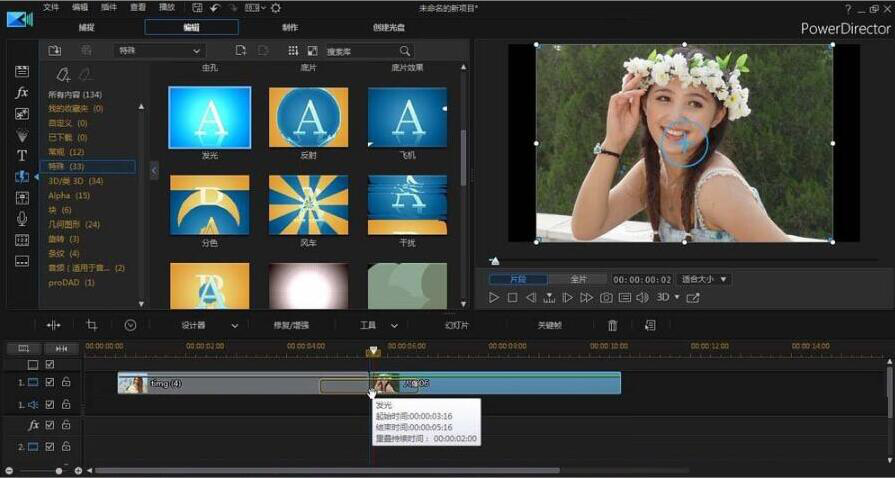Viewport: 895px width, 478px height.
Task: Toggle the audio track 1 checkbox
Action: pos(50,405)
